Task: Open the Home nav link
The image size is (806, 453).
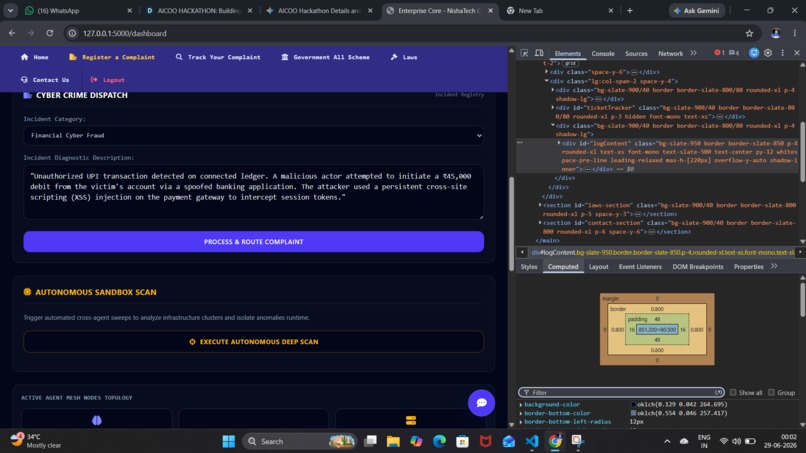Action: coord(34,57)
